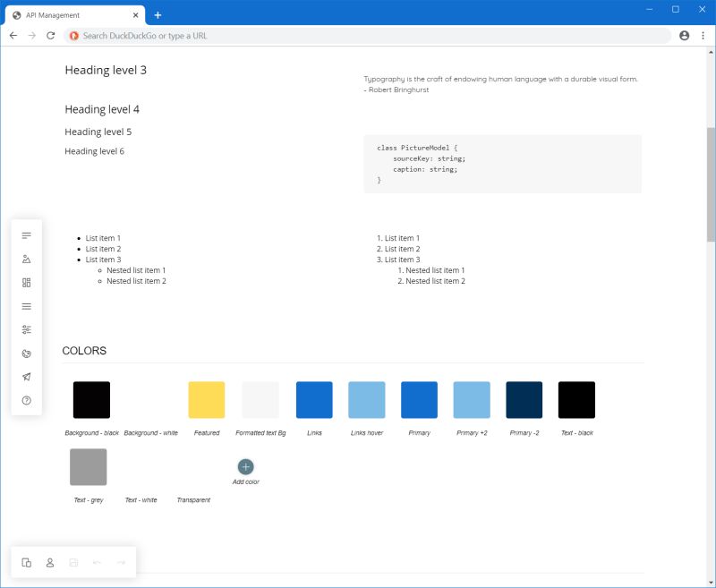Open the images panel from the sidebar

click(x=26, y=259)
